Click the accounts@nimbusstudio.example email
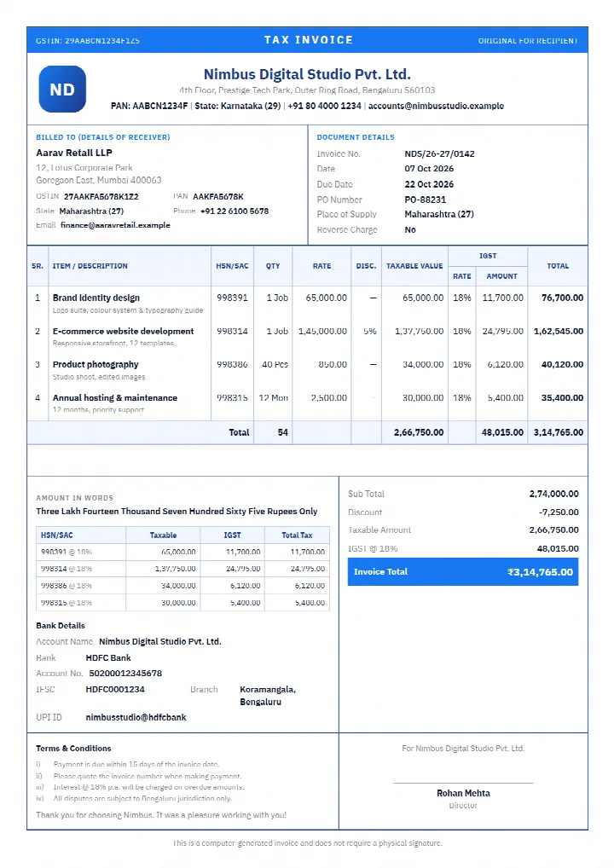The width and height of the screenshot is (614, 868). pyautogui.click(x=436, y=106)
